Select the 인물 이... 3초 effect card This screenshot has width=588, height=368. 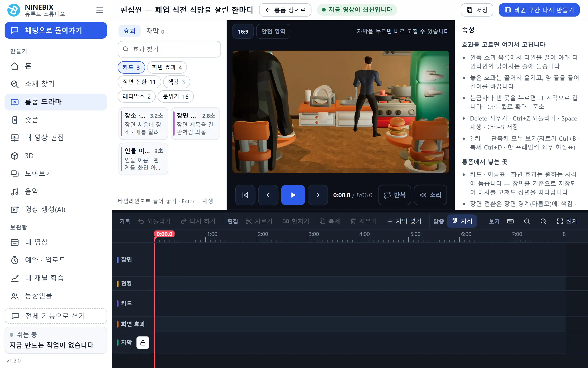point(143,159)
